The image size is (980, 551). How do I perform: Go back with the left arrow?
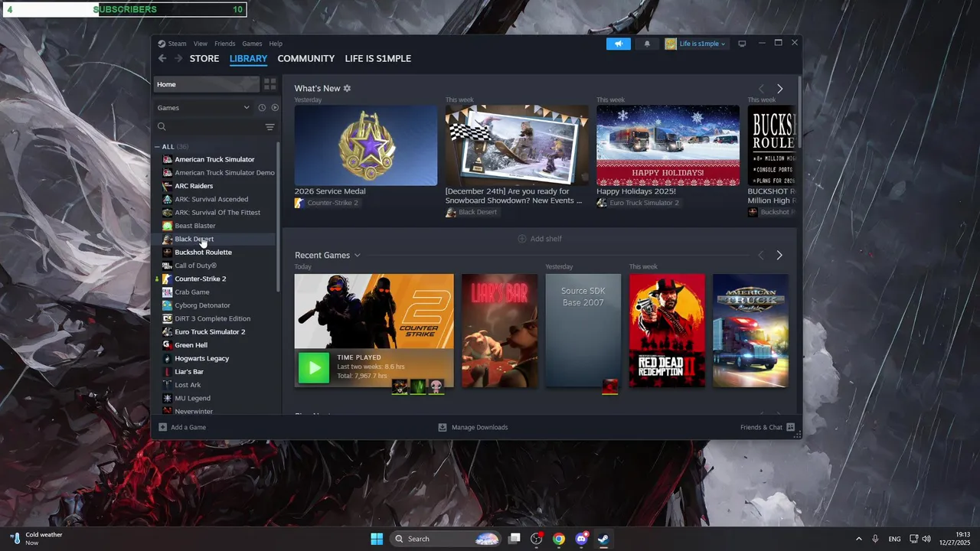[162, 58]
